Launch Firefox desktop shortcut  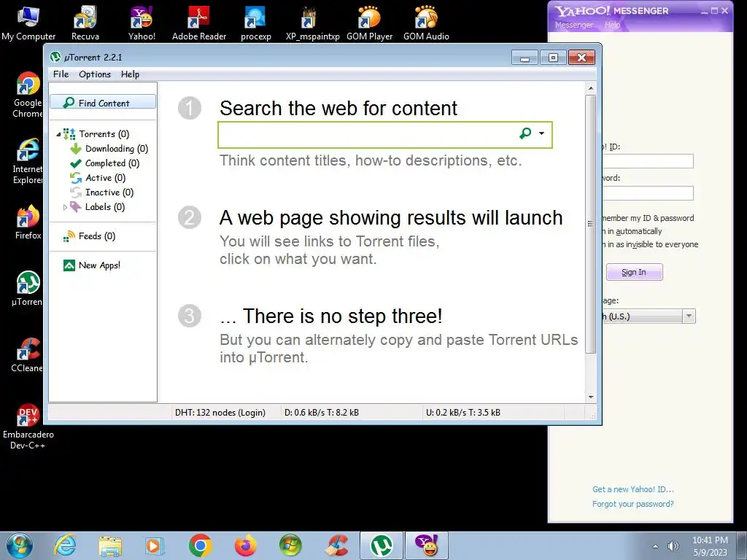point(28,222)
